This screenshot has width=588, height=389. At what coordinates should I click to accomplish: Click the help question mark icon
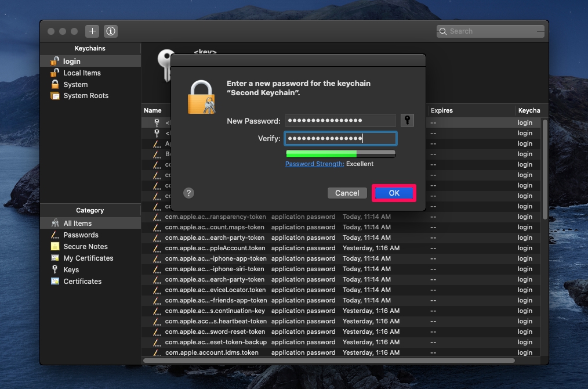click(188, 193)
